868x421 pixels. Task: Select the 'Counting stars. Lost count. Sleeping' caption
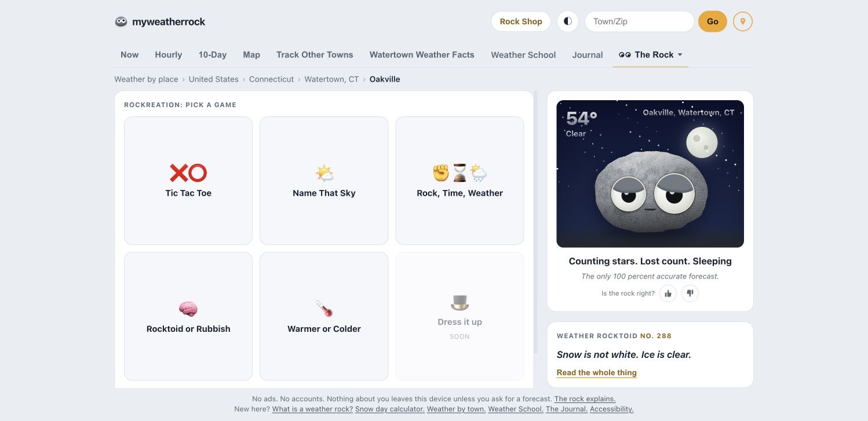(650, 261)
